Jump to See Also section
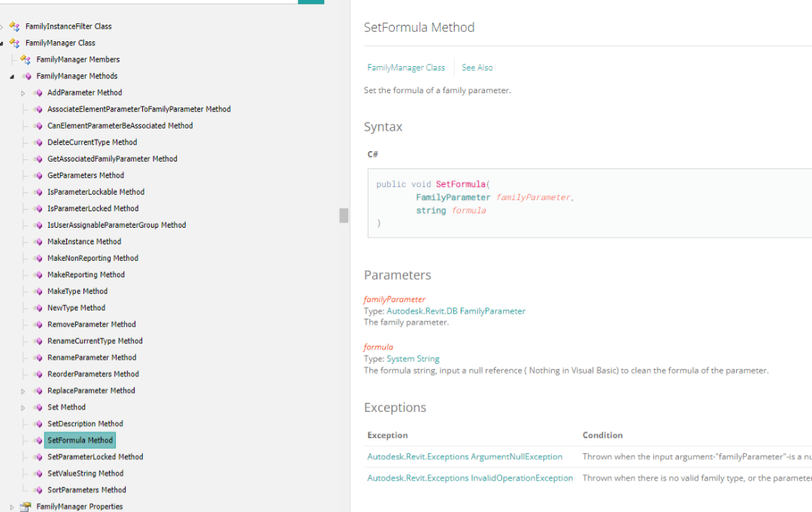 click(477, 68)
